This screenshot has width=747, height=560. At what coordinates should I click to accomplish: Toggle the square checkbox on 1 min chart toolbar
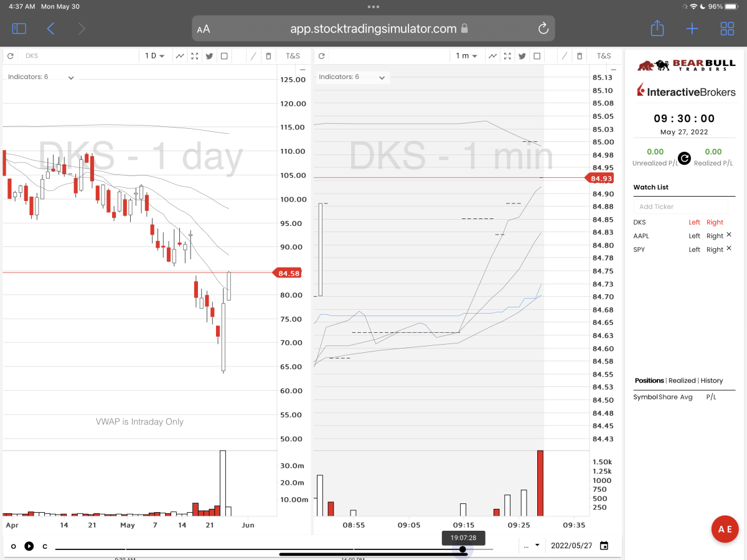pyautogui.click(x=537, y=56)
